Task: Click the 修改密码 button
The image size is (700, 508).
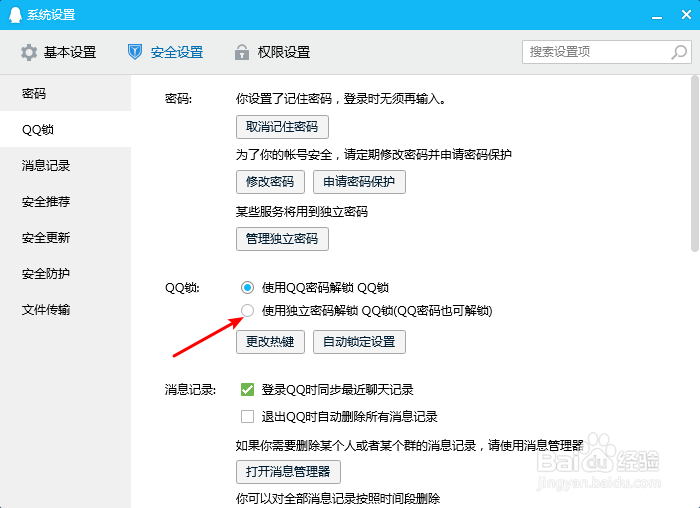Action: 270,182
